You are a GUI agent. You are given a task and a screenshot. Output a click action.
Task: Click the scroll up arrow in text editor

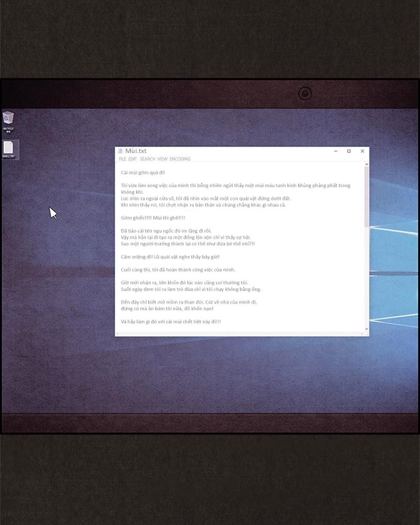tap(366, 164)
